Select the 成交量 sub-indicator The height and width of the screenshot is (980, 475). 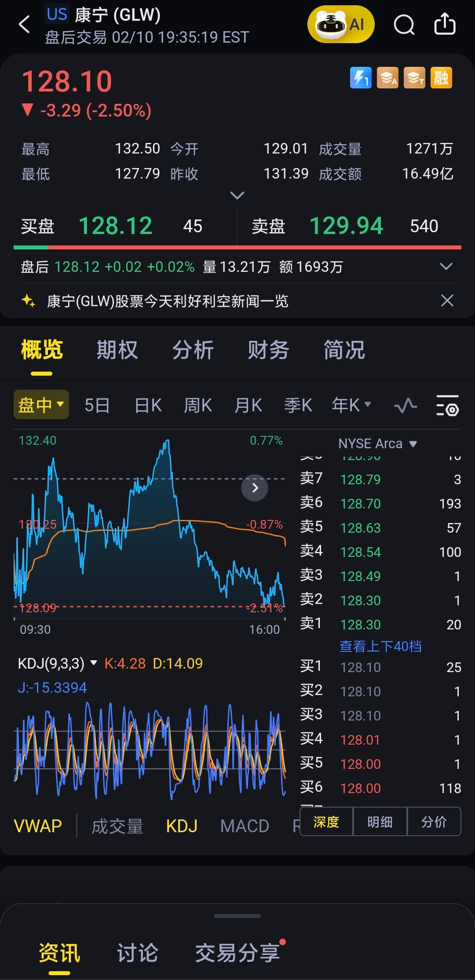tap(117, 826)
